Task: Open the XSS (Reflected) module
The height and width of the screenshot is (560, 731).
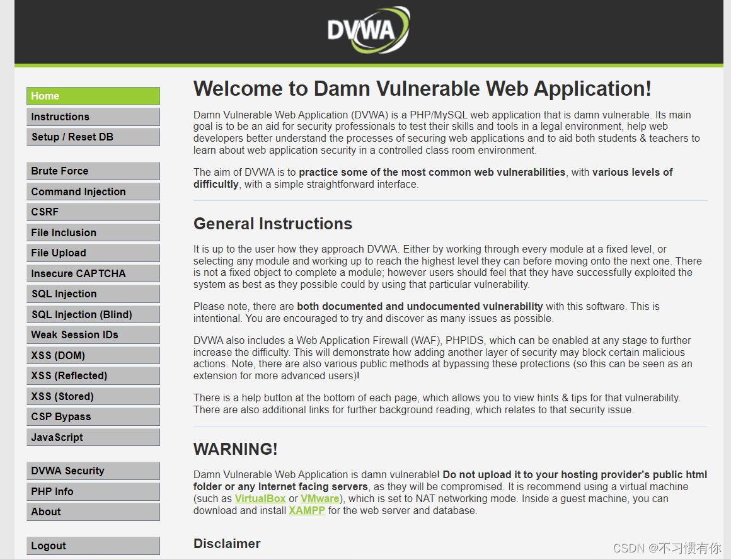Action: [93, 376]
